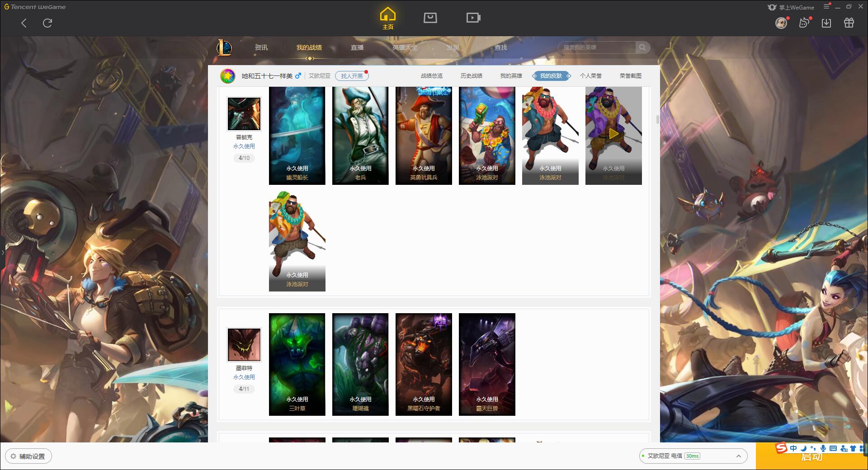
Task: Click 永久使用 under 墨菲特 portrait
Action: click(244, 377)
